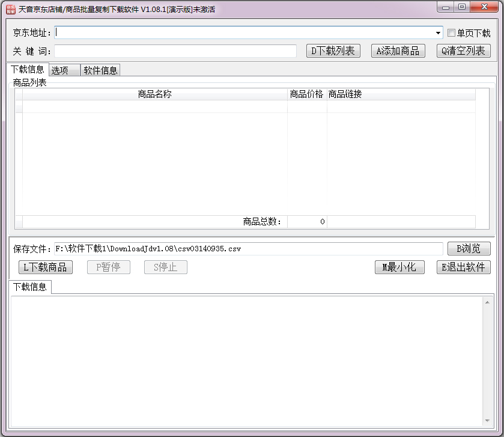This screenshot has width=504, height=437.
Task: Click the B浏览 button to choose save file
Action: (x=469, y=248)
